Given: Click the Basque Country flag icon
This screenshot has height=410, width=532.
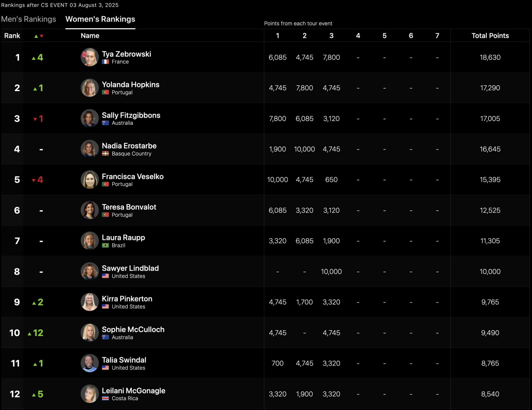Looking at the screenshot, I should click(106, 153).
